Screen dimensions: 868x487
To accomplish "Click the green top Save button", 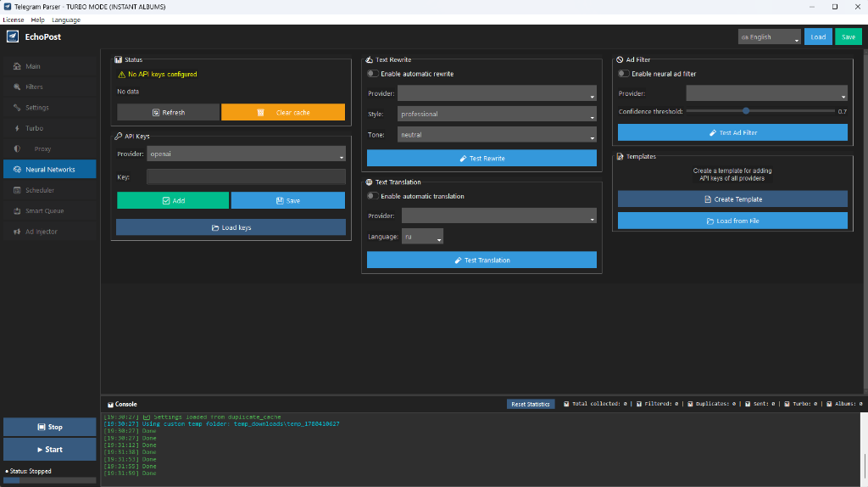I will (848, 36).
